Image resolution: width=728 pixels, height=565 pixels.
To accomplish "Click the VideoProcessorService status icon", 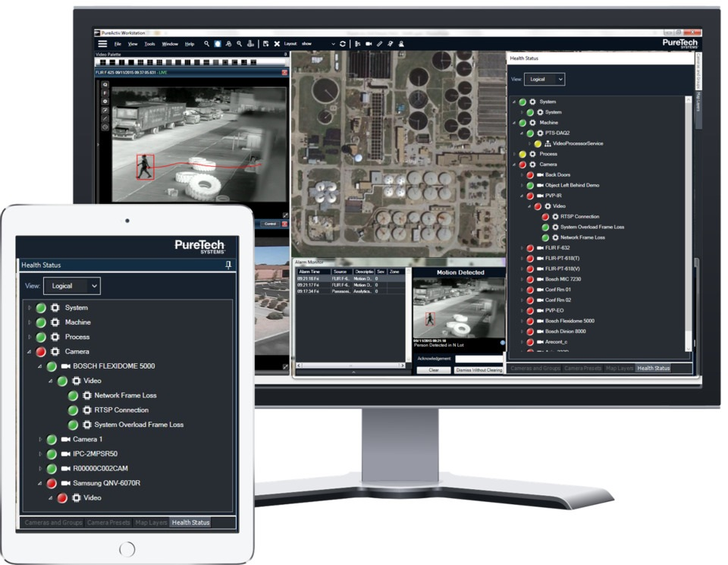I will (538, 143).
